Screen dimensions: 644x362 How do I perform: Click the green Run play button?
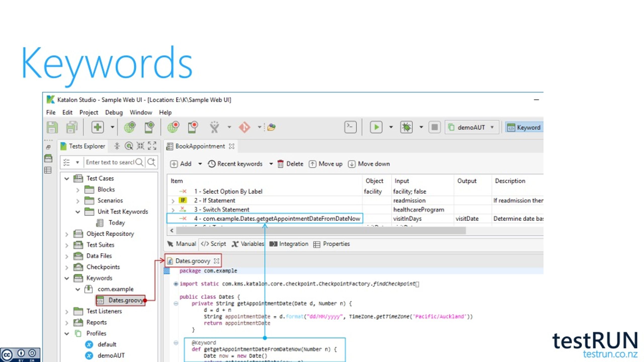point(376,127)
